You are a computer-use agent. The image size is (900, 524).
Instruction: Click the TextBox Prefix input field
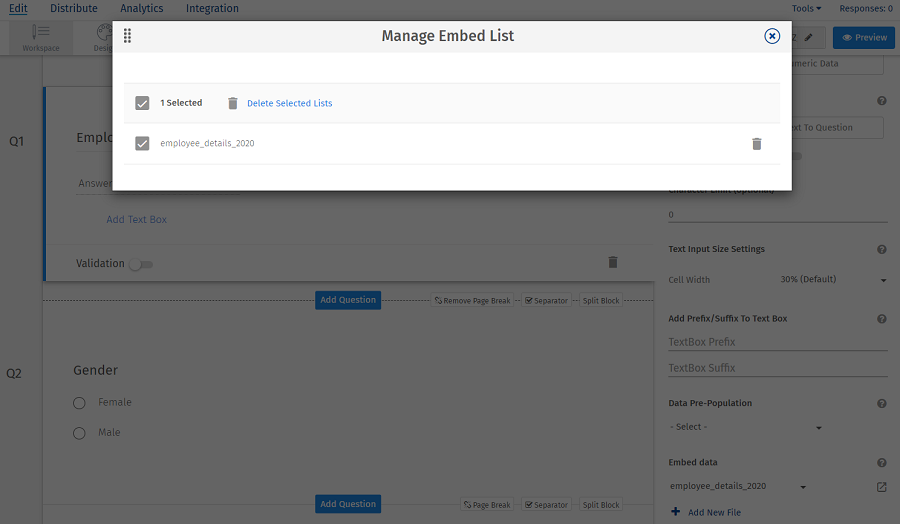tap(777, 342)
